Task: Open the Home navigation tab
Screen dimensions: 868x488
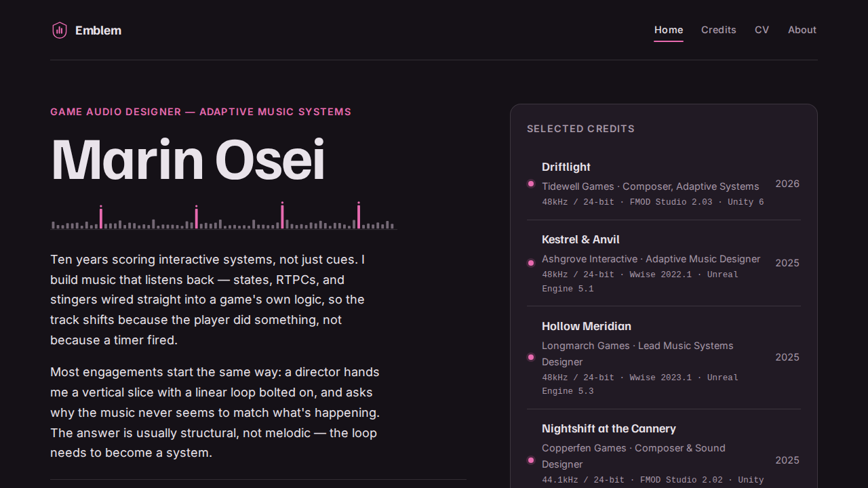Action: click(x=669, y=30)
